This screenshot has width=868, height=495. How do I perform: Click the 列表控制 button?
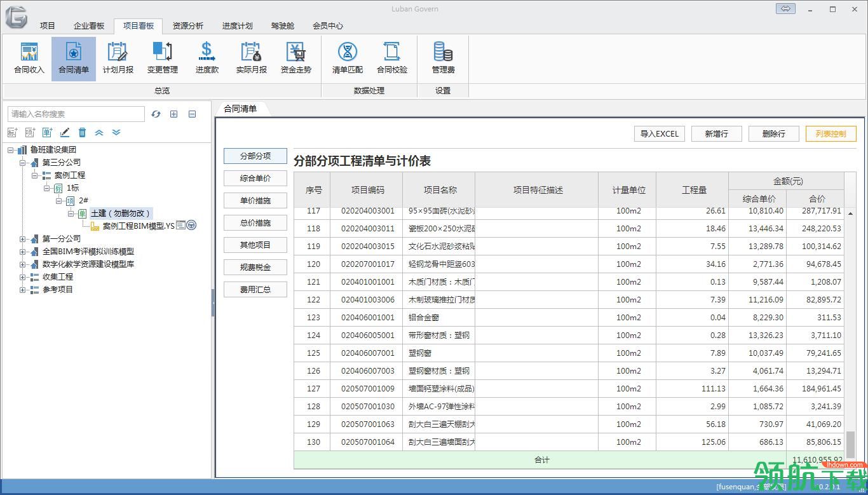(831, 133)
